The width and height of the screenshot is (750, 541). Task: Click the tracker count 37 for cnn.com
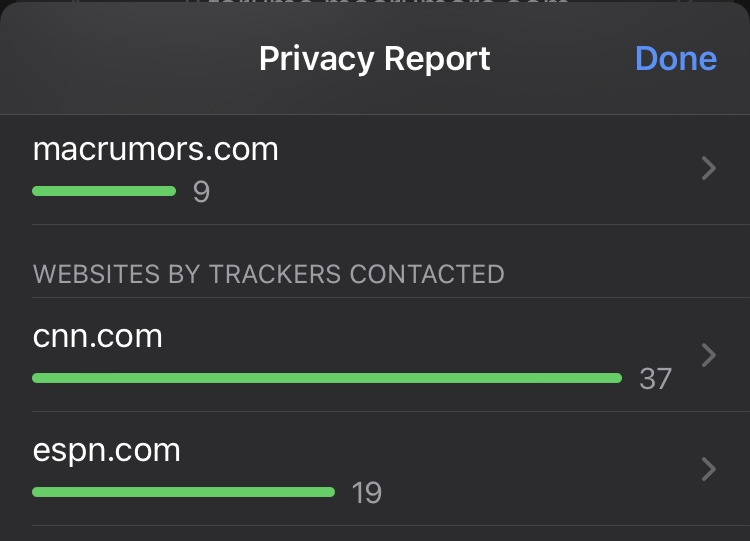coord(655,379)
